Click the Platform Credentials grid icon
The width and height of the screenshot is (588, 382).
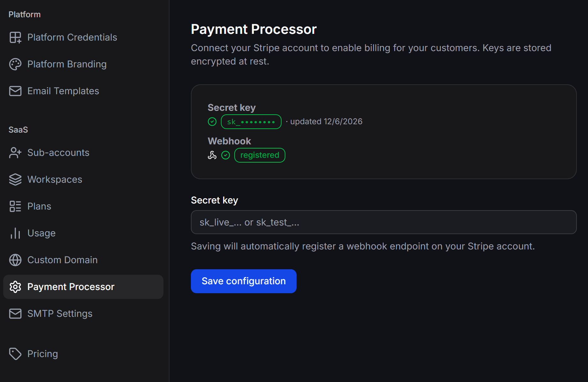(x=15, y=37)
